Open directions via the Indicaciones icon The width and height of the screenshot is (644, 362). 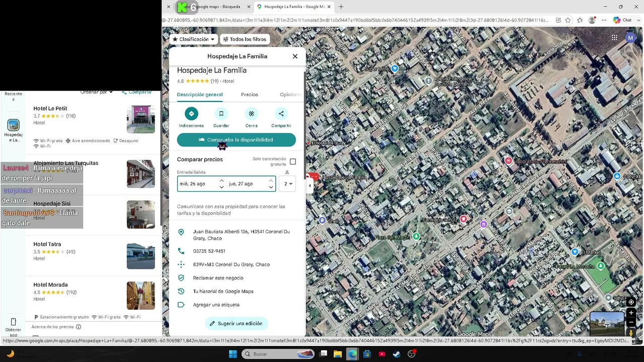pos(191,114)
